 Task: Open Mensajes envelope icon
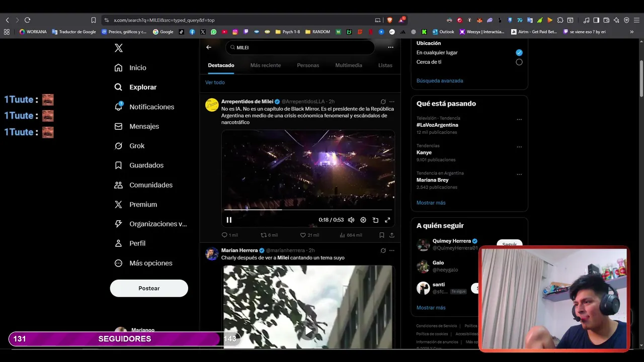coord(118,126)
